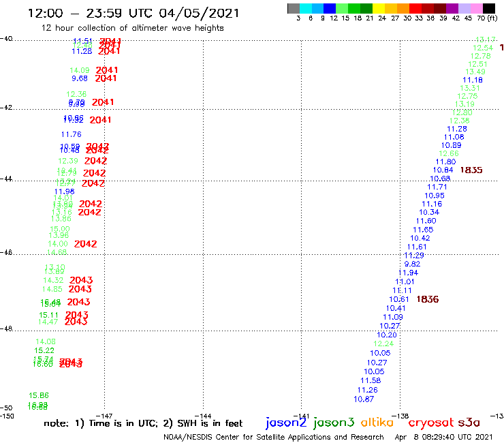Click the 's3a' satellite legend label
The width and height of the screenshot is (504, 443).
pos(469,423)
